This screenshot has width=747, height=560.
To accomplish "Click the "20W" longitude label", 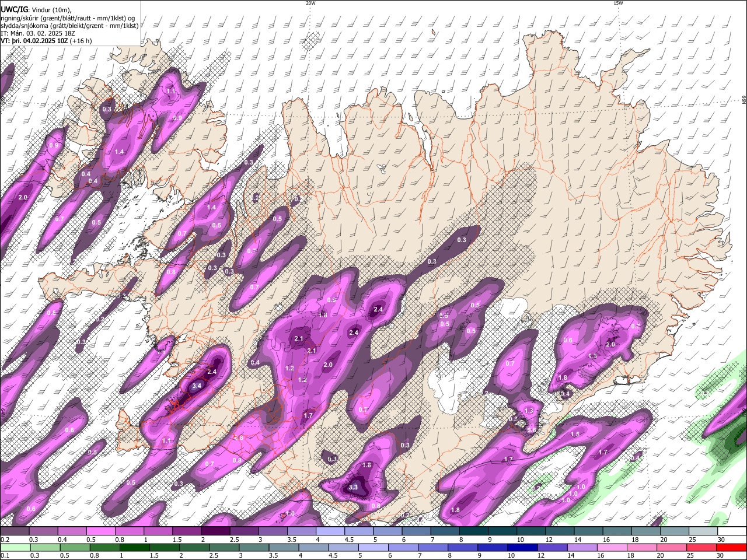I will [x=310, y=3].
